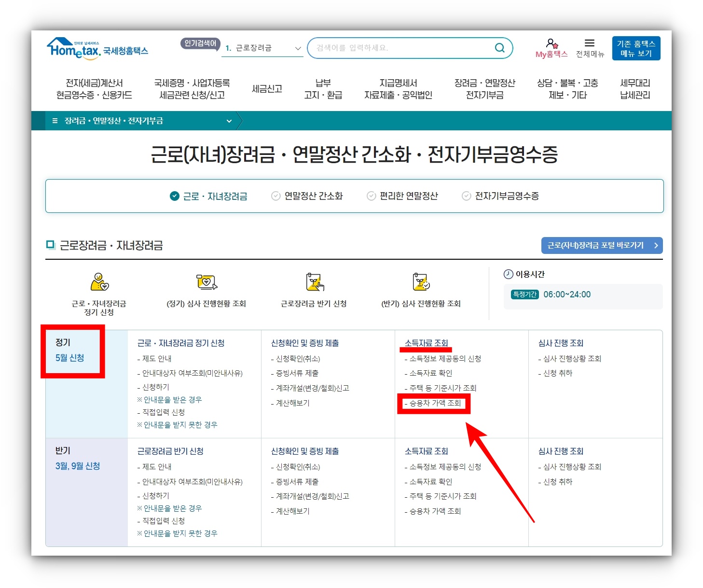Click the clock icon next to 이용시간
Viewport: 703px width, 588px height.
(508, 274)
